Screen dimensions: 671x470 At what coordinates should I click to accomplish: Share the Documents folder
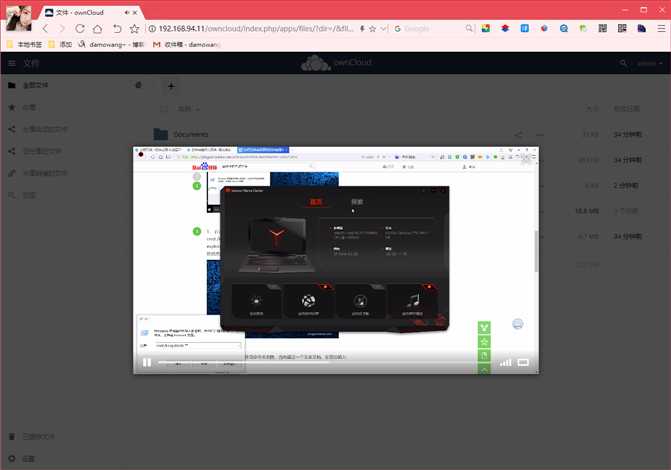[x=518, y=135]
